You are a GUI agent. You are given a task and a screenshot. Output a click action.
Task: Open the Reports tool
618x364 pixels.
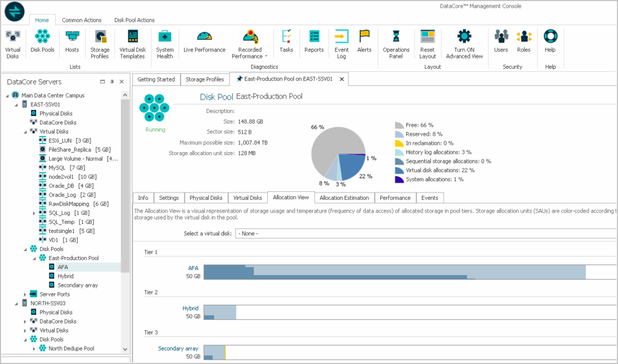tap(314, 42)
